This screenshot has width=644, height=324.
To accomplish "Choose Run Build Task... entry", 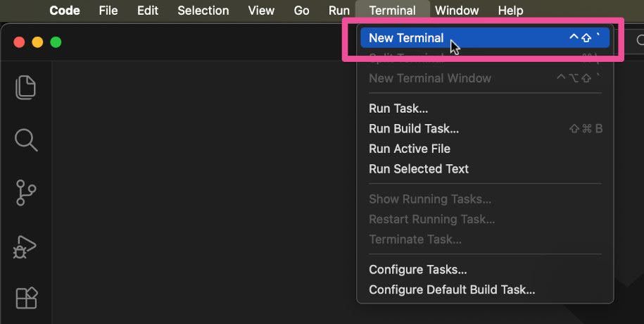I will click(x=414, y=129).
